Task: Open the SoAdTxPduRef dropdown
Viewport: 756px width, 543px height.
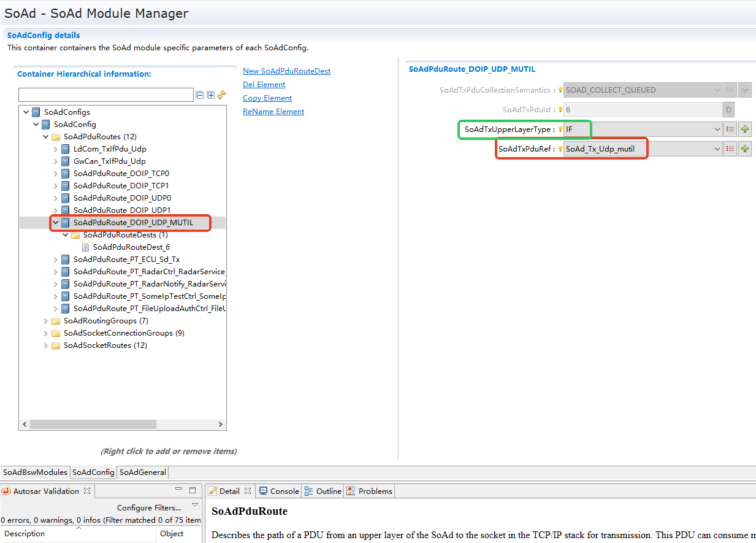Action: pos(717,148)
